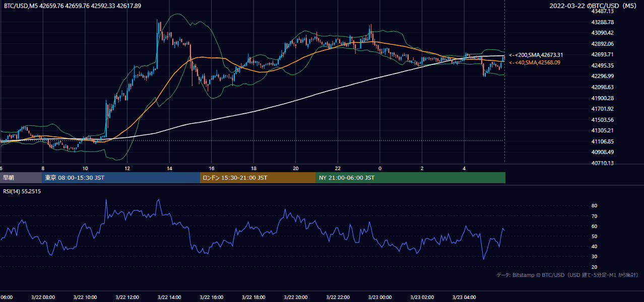Click the bottom date label 3/22 22:00
The width and height of the screenshot is (644, 302).
pos(338,297)
